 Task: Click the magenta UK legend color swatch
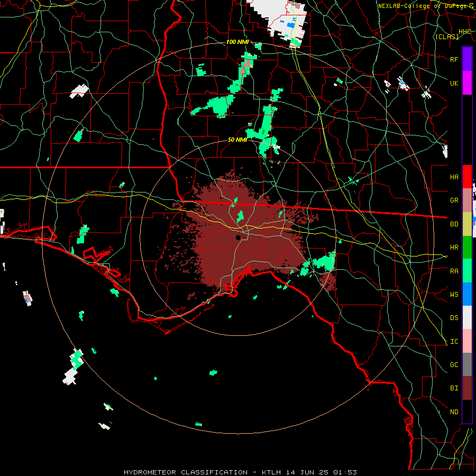click(x=467, y=83)
